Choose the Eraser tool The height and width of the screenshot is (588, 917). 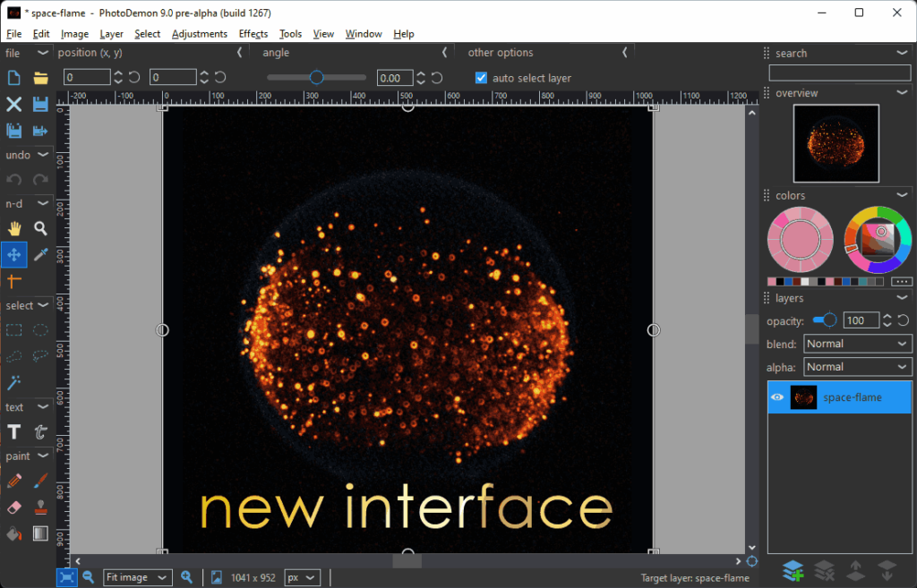14,507
